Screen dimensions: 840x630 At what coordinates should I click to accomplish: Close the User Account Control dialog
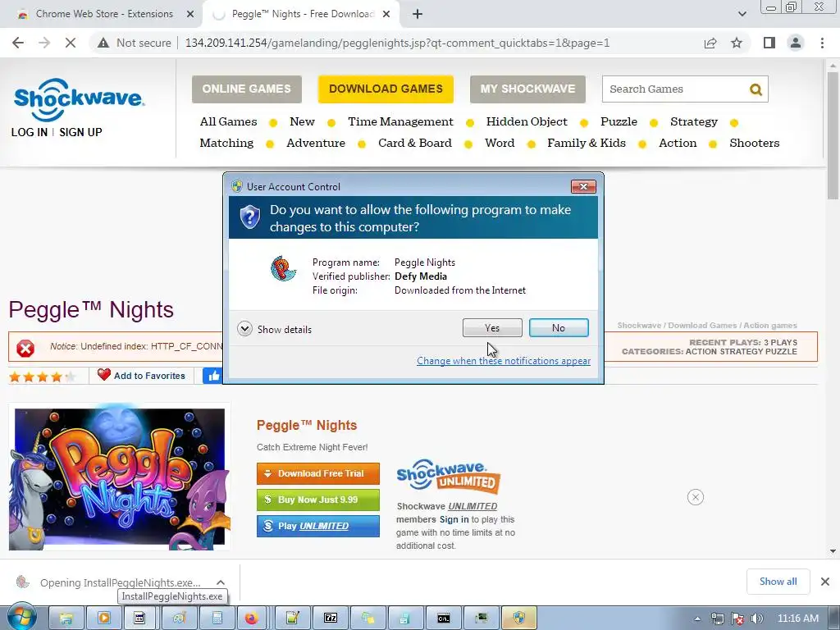(x=583, y=186)
